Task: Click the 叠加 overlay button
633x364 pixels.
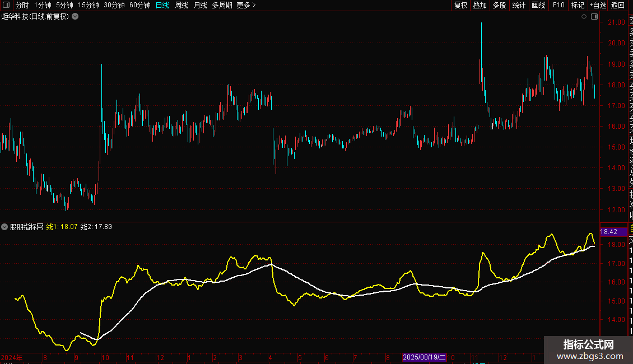Action: coord(480,5)
